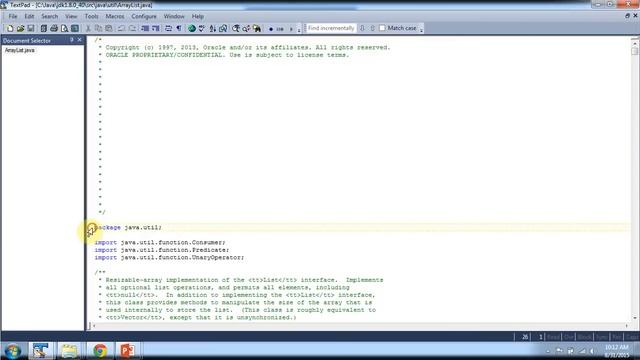Screen dimensions: 640x360
Task: Open the Configure menu
Action: [144, 16]
